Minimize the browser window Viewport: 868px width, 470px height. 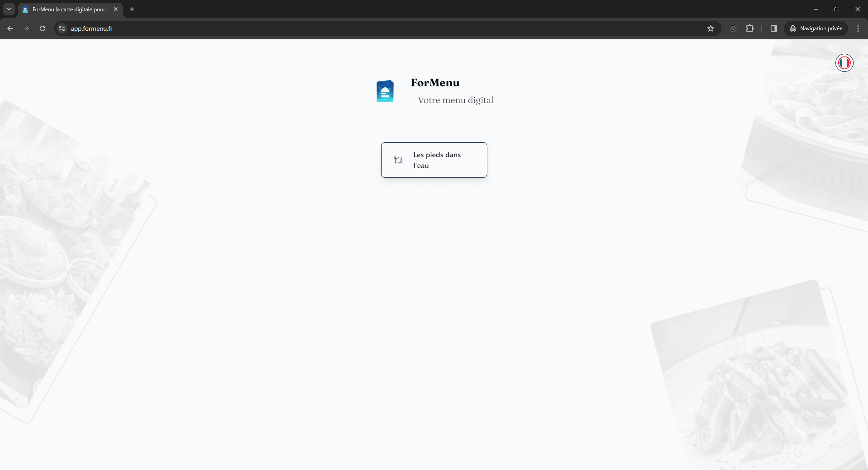click(x=816, y=9)
